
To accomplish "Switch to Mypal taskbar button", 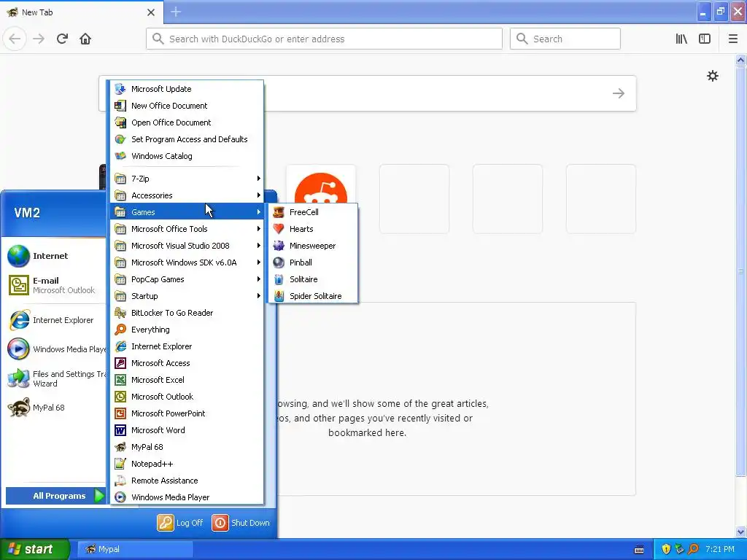I will point(135,549).
